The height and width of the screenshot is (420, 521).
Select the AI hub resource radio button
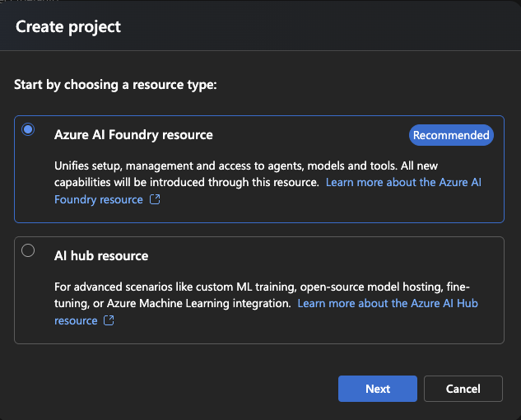click(x=28, y=251)
